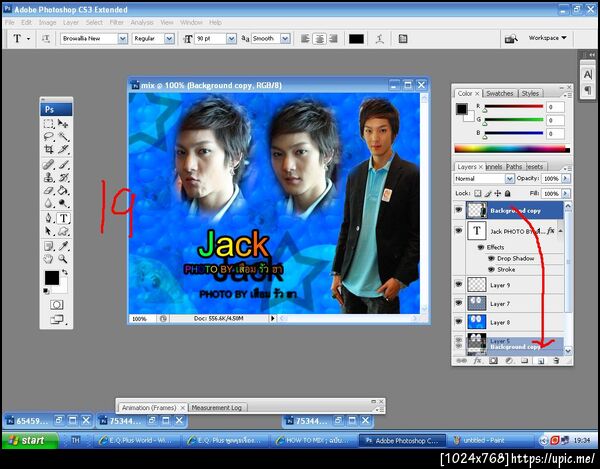600x469 pixels.
Task: Hide the Drop Shadow effect
Action: tap(491, 259)
